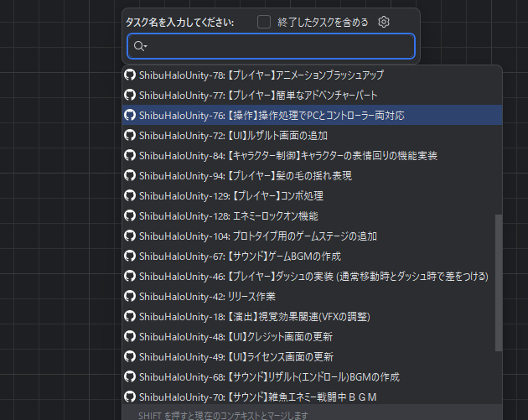The image size is (528, 420).
Task: Choose ShibuHaloUnity-49 ライセンス画面の更新
Action: coord(312,356)
